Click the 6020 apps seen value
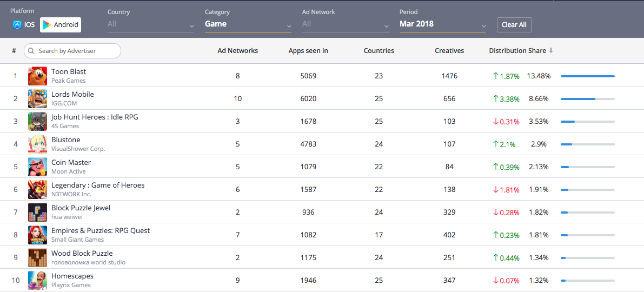 tap(308, 99)
